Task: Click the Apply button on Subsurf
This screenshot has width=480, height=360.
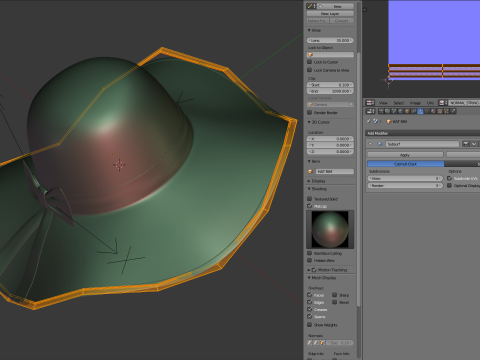Action: coord(405,155)
